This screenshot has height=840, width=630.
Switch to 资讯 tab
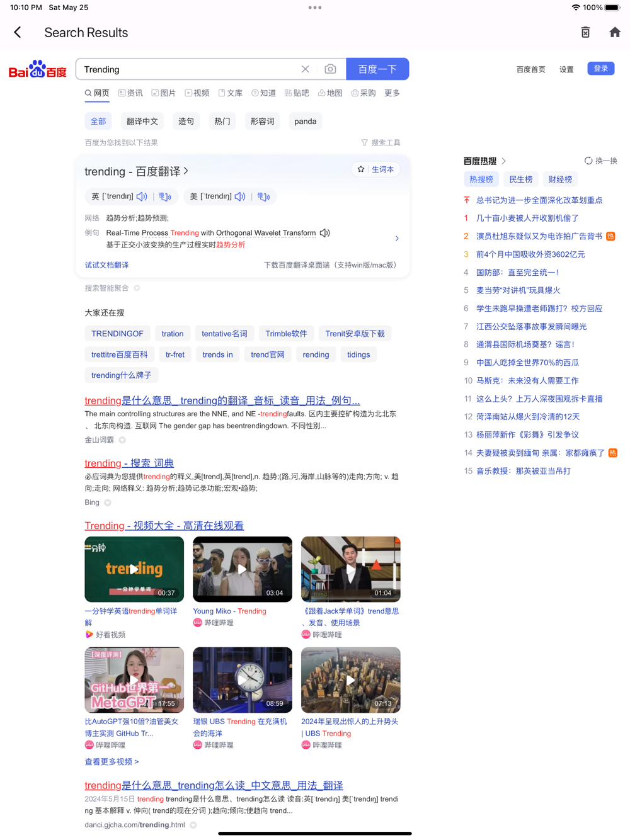point(130,93)
